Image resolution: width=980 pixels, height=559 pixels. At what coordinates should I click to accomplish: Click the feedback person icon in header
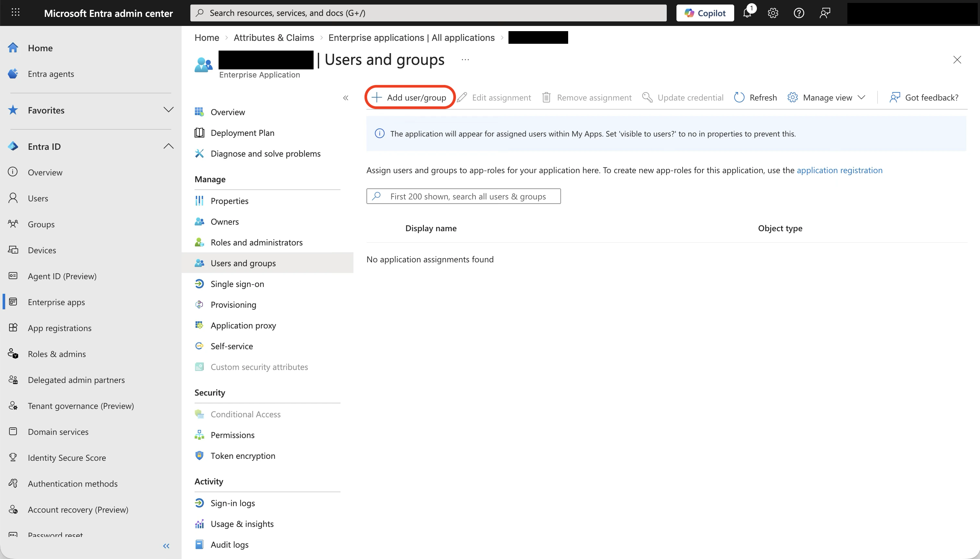(825, 13)
